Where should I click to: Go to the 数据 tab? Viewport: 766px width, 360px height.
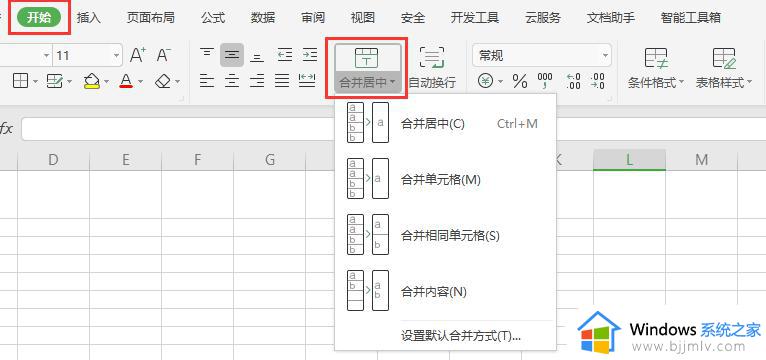pos(263,18)
